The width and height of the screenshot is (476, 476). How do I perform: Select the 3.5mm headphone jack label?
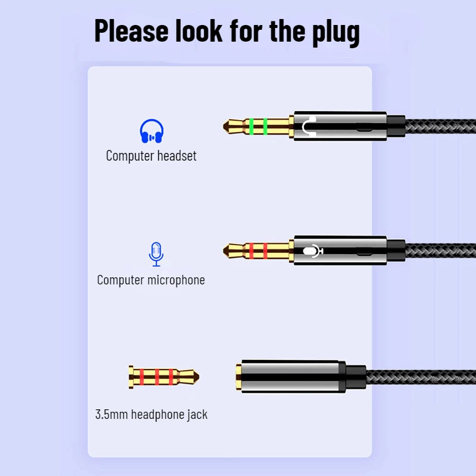151,414
